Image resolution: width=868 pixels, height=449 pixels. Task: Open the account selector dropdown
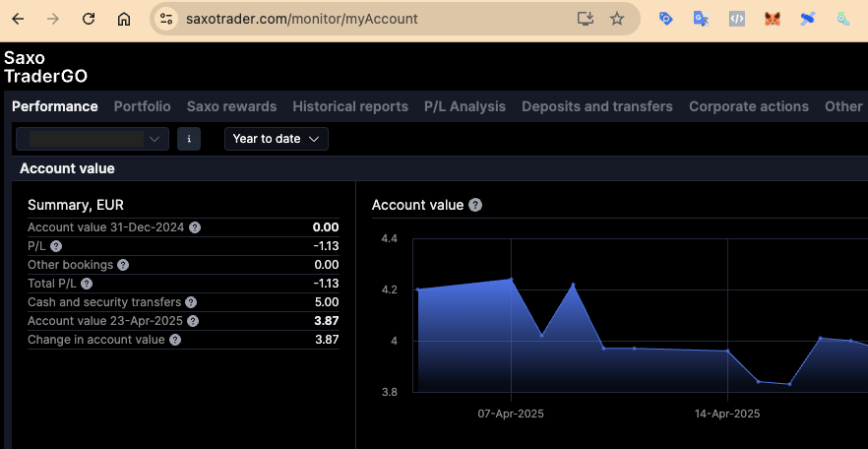coord(93,139)
